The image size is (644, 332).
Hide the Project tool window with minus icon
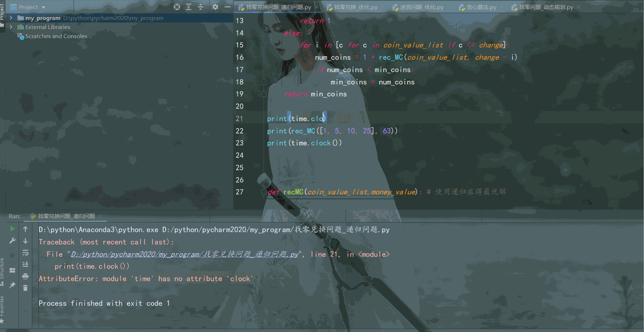tap(227, 7)
